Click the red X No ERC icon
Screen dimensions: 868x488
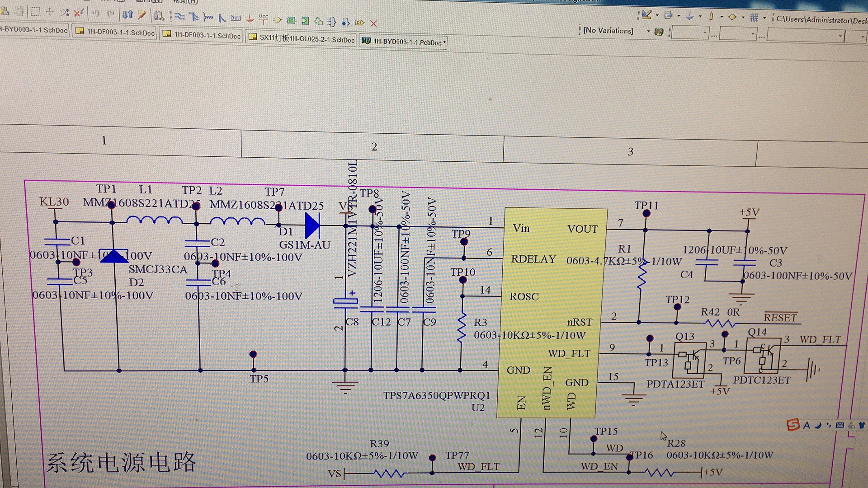pos(373,23)
